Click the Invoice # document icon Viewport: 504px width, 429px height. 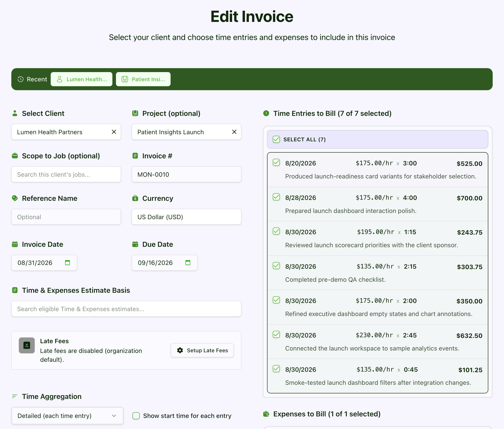(135, 156)
